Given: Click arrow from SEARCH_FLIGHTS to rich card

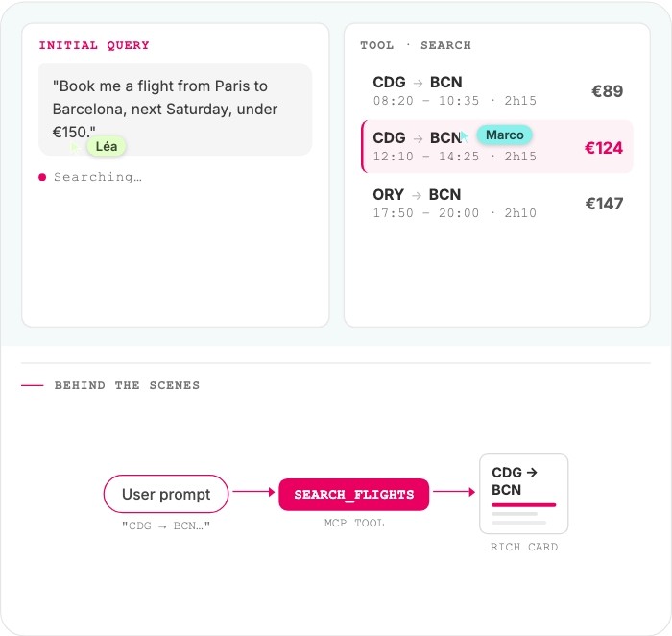Looking at the screenshot, I should (453, 493).
